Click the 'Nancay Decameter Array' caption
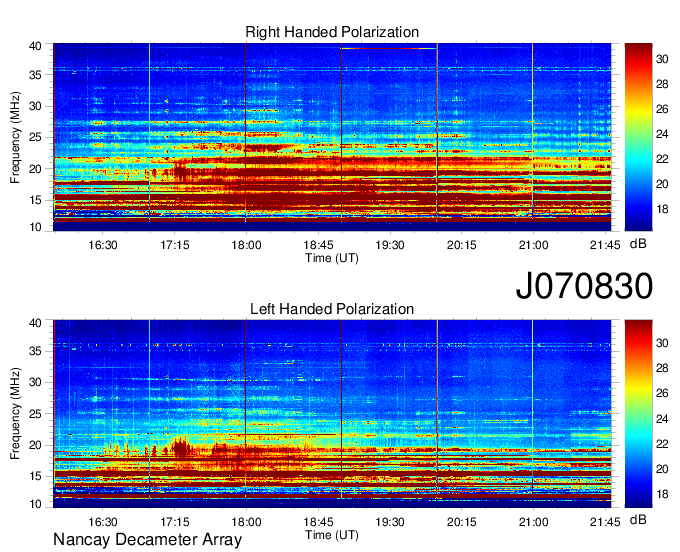 (x=147, y=540)
